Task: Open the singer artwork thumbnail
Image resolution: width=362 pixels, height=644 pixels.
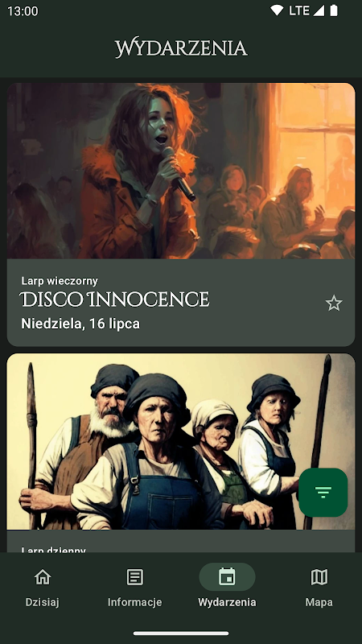Action: pyautogui.click(x=181, y=171)
